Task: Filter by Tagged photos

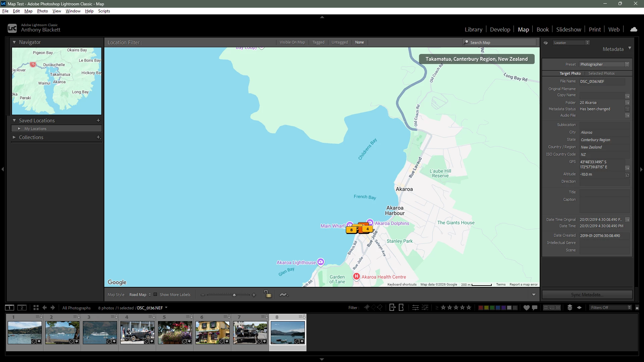Action: pos(318,42)
